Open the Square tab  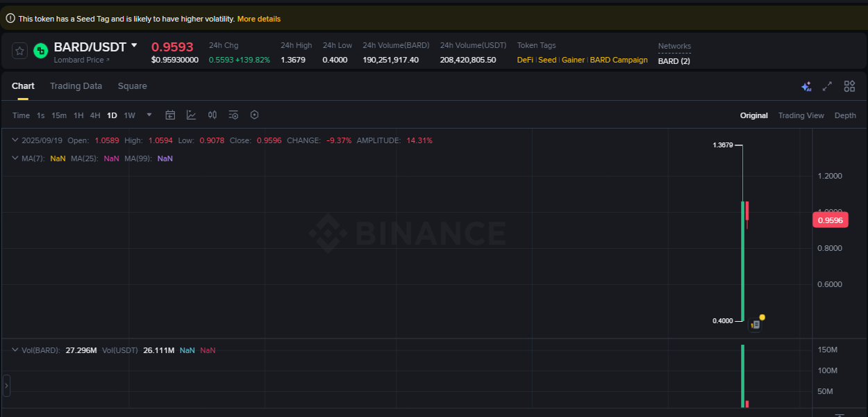coord(132,85)
